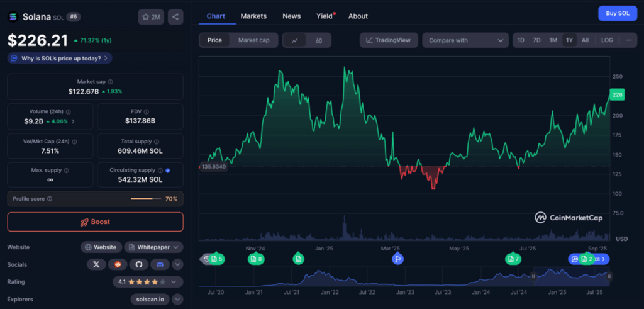This screenshot has width=644, height=309.
Task: Click the 542.32M SOL circulating supply value
Action: coord(140,179)
